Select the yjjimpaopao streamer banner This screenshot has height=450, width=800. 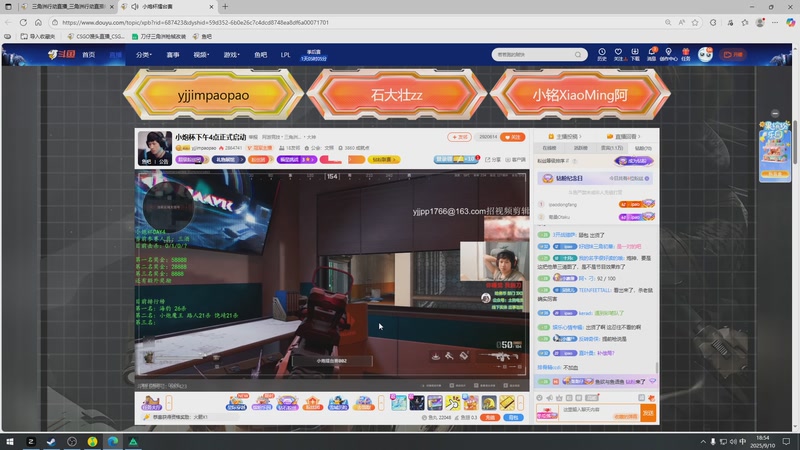point(213,95)
